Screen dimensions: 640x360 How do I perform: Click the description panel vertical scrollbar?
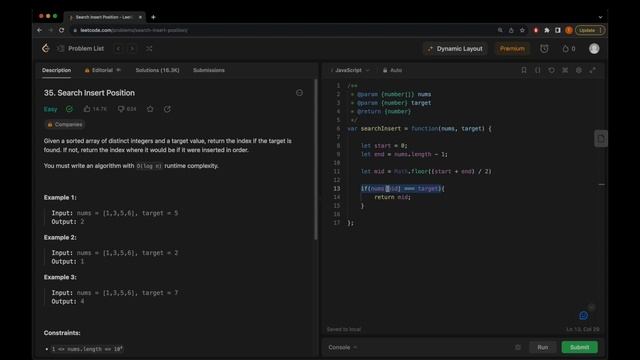point(316,159)
